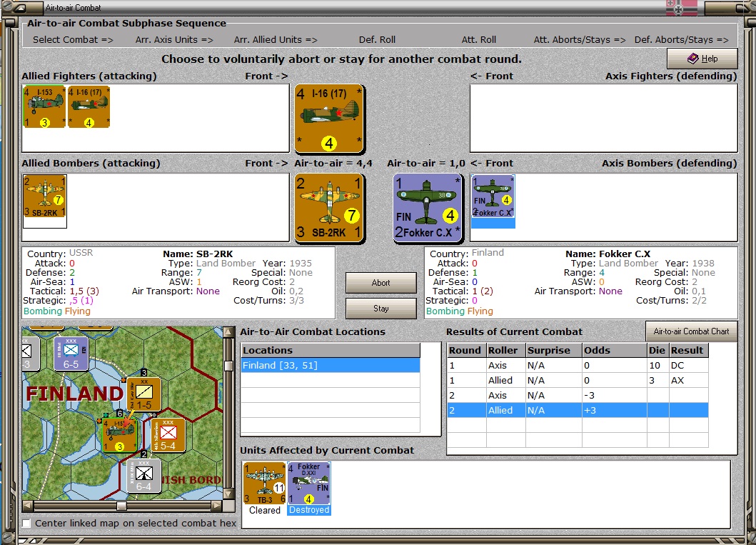Select the small I-16 (17) fighter counter
Viewport: 756px width, 545px height.
[89, 106]
